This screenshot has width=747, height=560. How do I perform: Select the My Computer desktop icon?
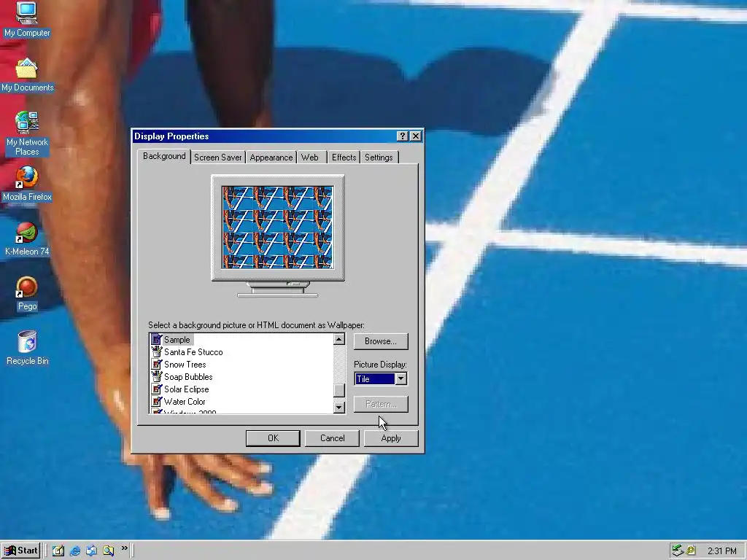(x=27, y=19)
